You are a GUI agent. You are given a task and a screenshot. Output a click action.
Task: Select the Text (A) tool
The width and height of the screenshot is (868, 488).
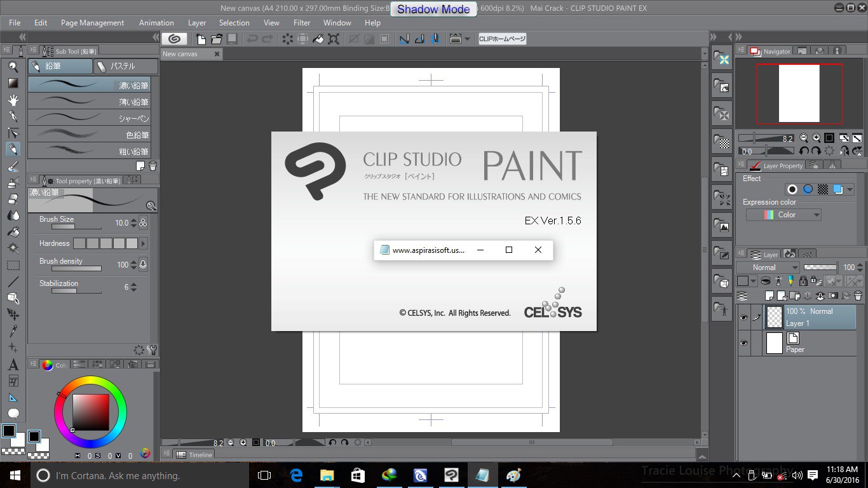13,365
